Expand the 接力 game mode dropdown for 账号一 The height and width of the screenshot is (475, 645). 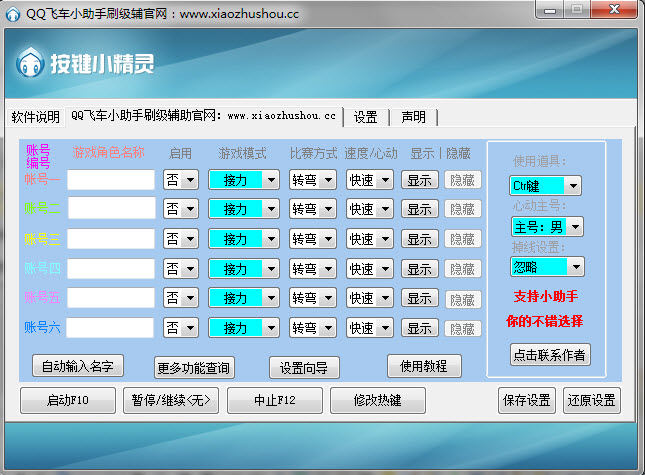244,180
